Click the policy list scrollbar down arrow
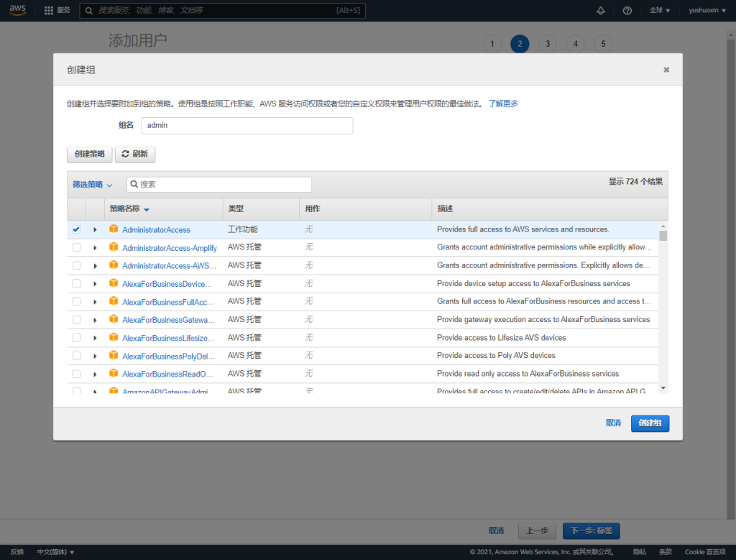Screen dimensions: 736x560 pyautogui.click(x=663, y=388)
